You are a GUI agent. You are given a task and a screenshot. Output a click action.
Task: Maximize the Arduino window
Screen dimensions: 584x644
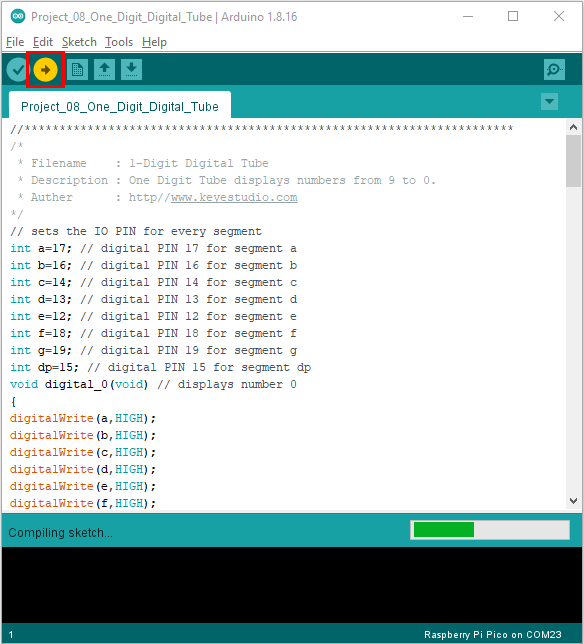click(x=513, y=16)
